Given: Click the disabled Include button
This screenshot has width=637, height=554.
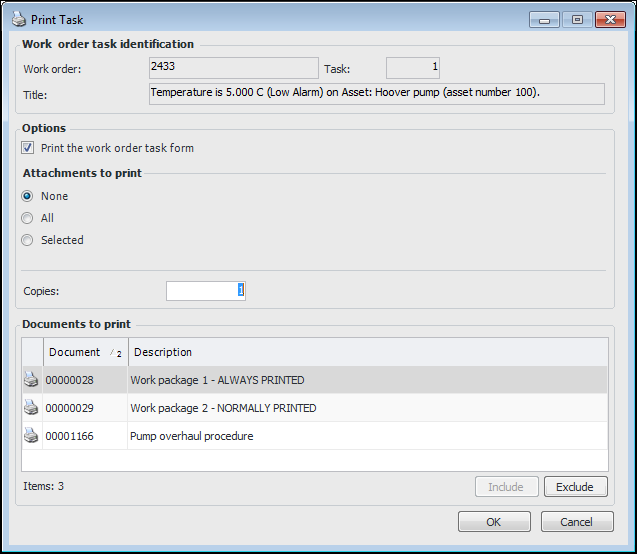Looking at the screenshot, I should (x=507, y=487).
